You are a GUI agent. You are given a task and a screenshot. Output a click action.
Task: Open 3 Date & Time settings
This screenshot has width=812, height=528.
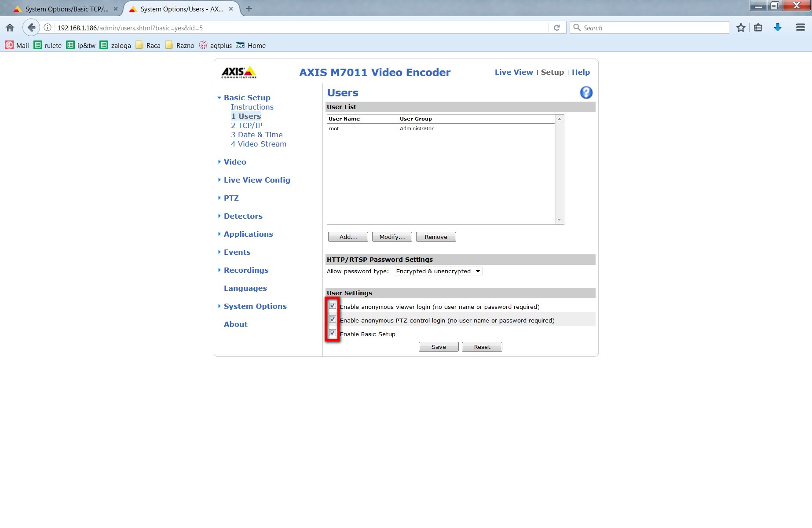pyautogui.click(x=257, y=135)
